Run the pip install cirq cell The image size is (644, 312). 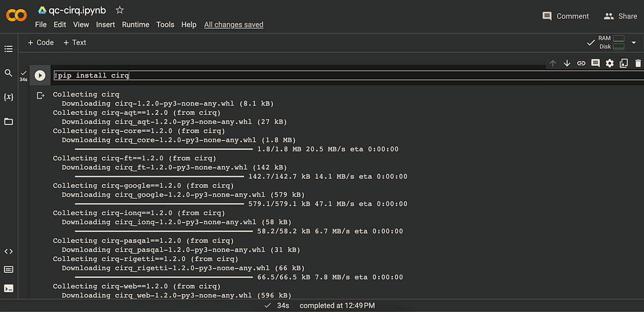pos(40,75)
